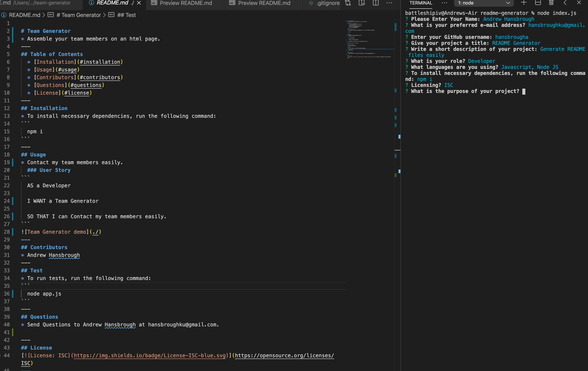Close the terminal panel
588x371 pixels.
579,3
